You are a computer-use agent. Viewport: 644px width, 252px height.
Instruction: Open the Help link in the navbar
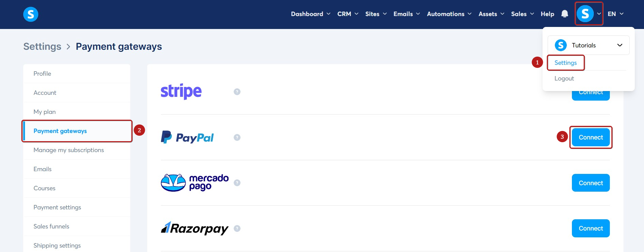pyautogui.click(x=547, y=14)
